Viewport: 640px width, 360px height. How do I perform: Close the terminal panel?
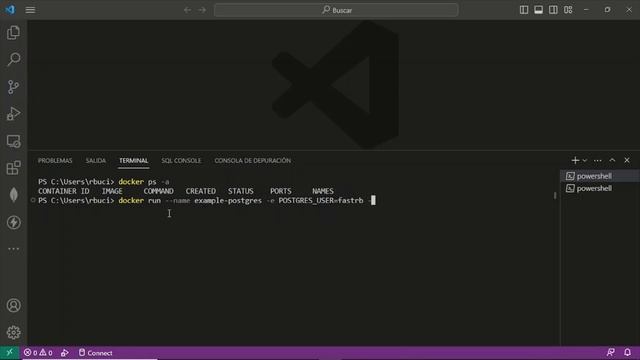[627, 160]
